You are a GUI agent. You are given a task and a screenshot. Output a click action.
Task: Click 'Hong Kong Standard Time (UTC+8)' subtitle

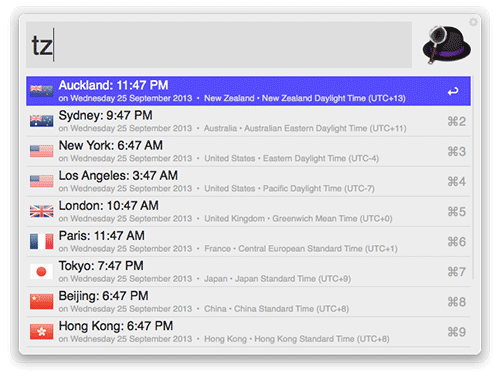tap(322, 339)
